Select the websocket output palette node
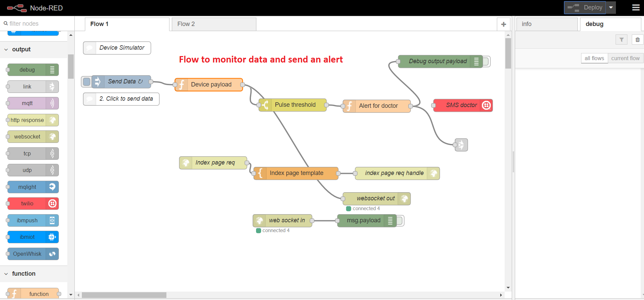 [33, 136]
